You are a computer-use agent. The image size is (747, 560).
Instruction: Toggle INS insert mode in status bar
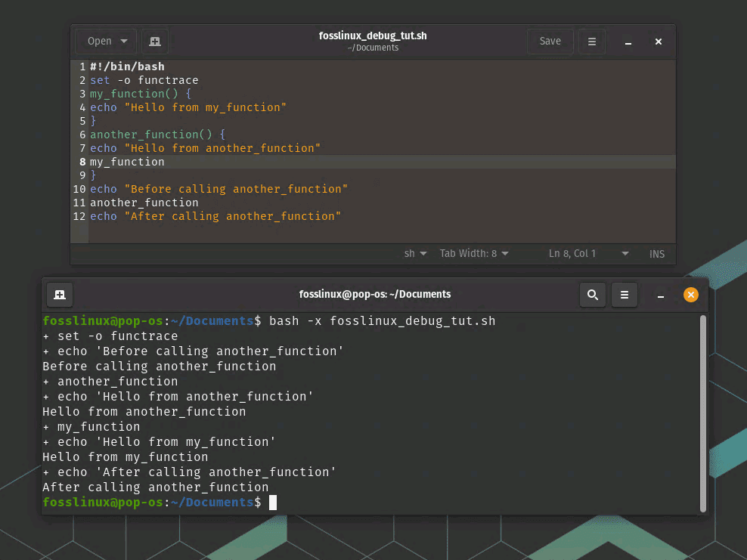(656, 254)
